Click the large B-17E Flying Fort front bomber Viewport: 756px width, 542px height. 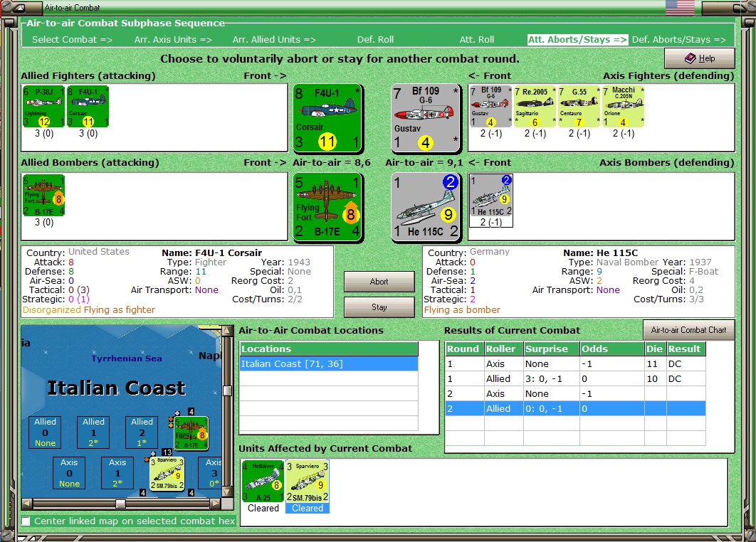coord(328,207)
